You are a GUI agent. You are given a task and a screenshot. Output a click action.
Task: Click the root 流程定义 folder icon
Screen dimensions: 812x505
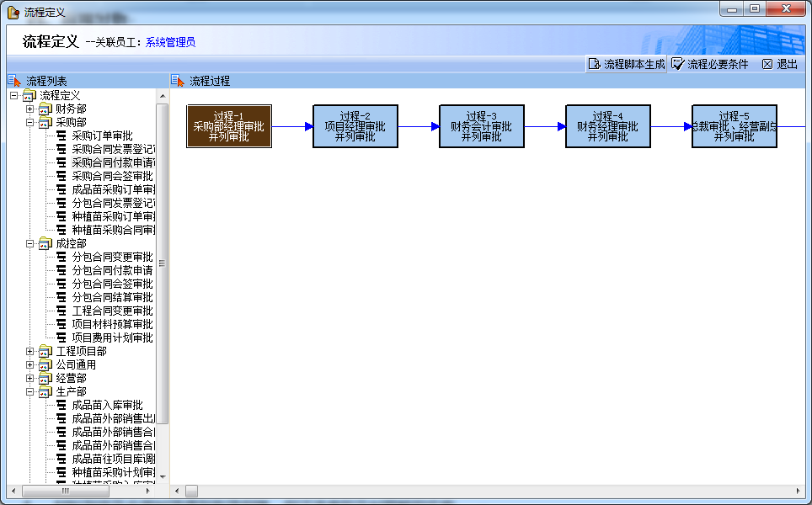click(x=29, y=95)
